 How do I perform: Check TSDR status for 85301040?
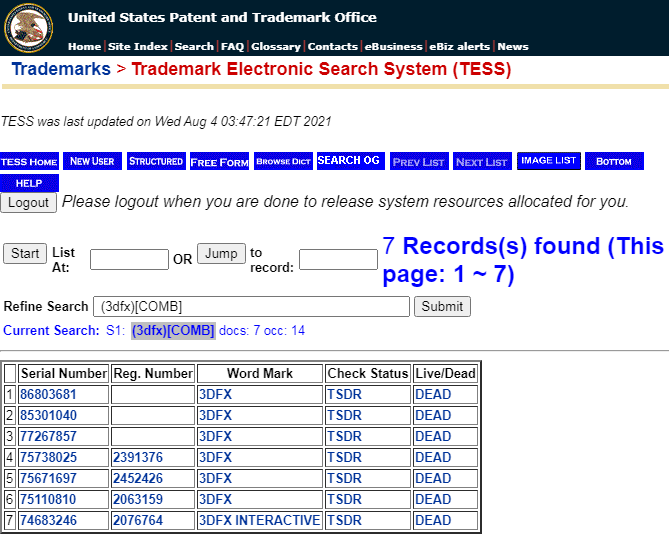pos(344,415)
